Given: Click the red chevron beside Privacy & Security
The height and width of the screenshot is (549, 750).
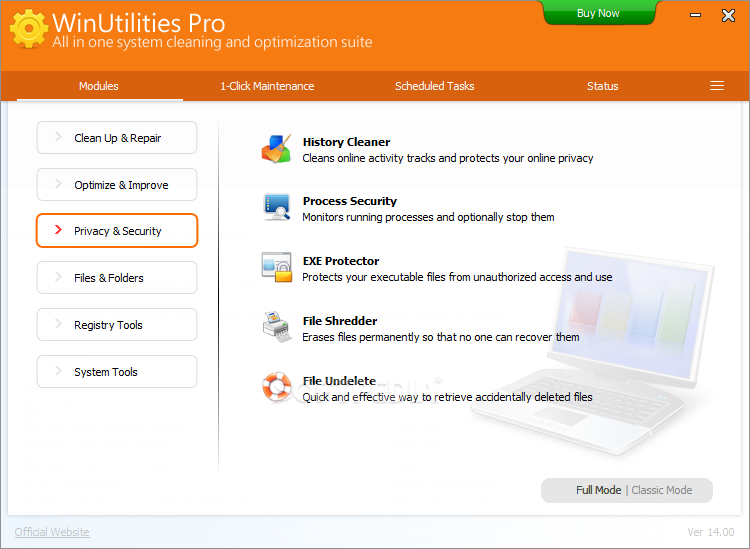Looking at the screenshot, I should (x=58, y=230).
